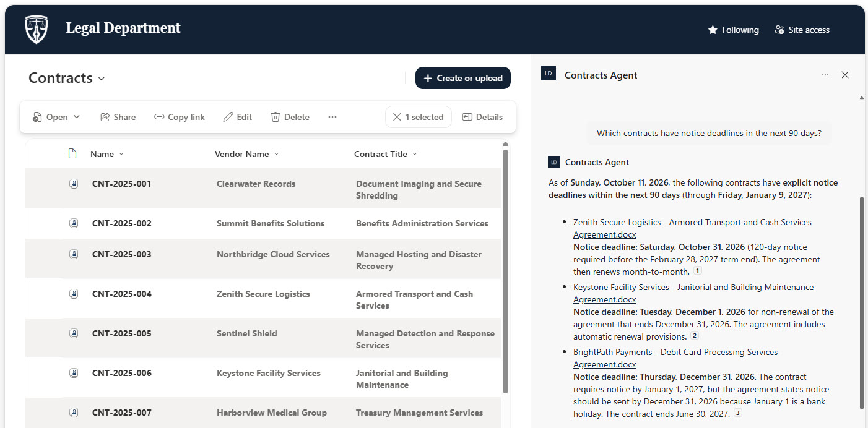Click citation reference 3
The width and height of the screenshot is (868, 428).
click(x=738, y=413)
